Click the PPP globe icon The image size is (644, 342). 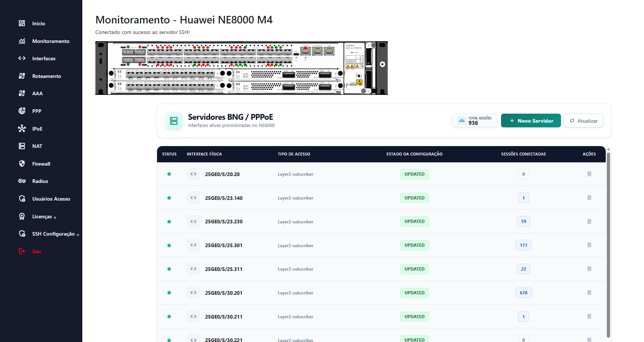pyautogui.click(x=22, y=111)
